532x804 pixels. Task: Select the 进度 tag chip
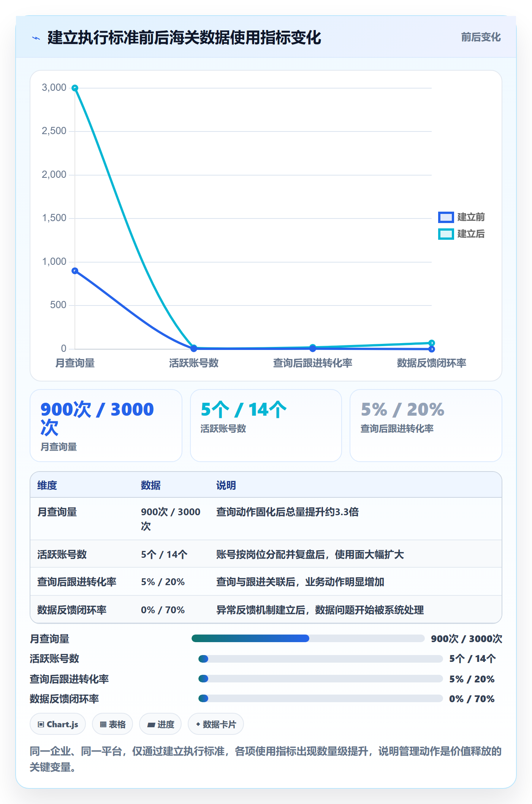(x=160, y=724)
